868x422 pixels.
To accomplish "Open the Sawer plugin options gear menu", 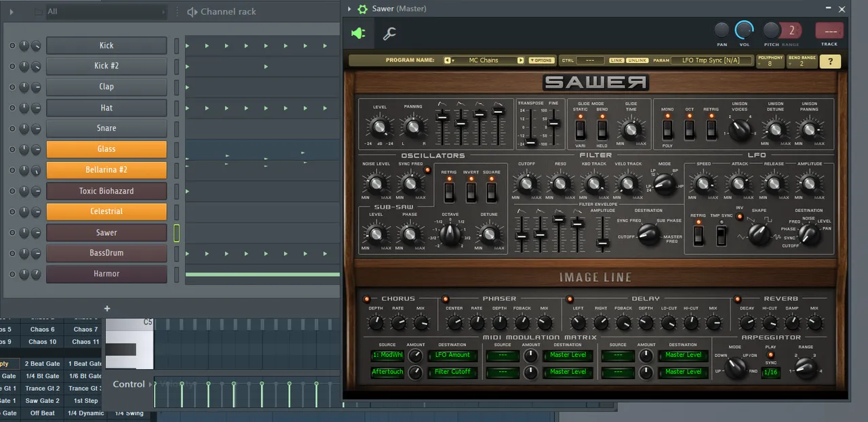I will coord(363,9).
